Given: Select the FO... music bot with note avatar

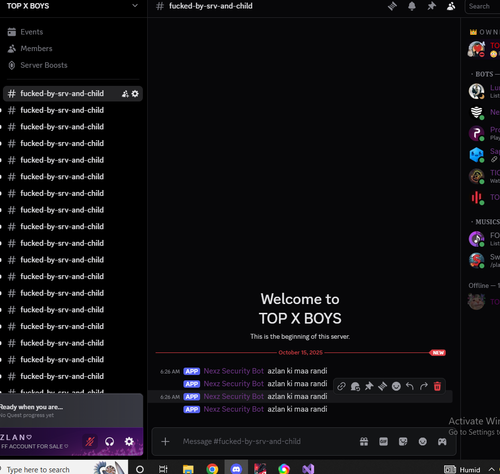Looking at the screenshot, I should [x=484, y=239].
